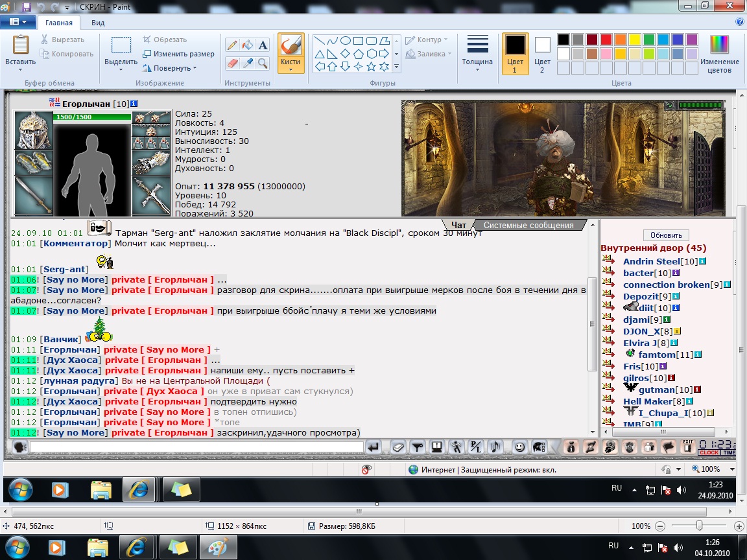Open the blue Paint application menu button
The width and height of the screenshot is (747, 560).
18,22
